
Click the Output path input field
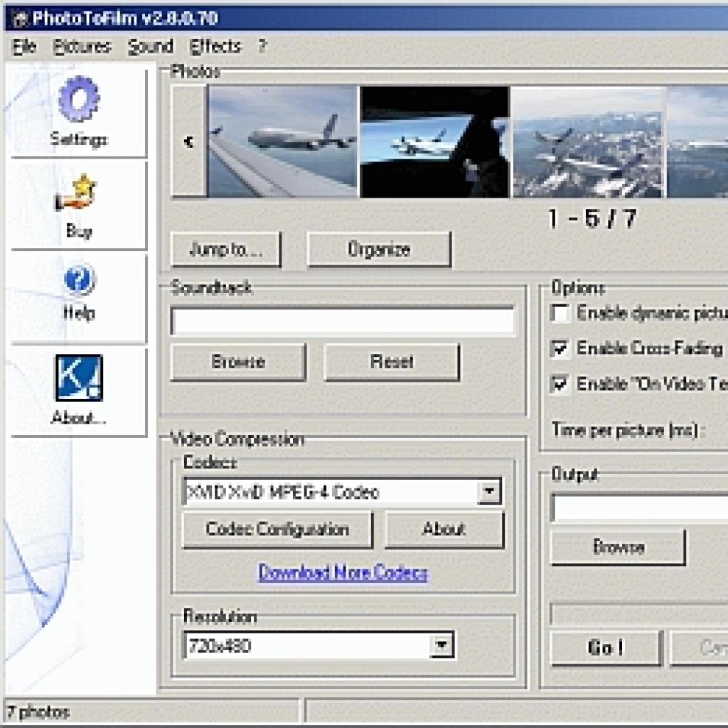[639, 508]
